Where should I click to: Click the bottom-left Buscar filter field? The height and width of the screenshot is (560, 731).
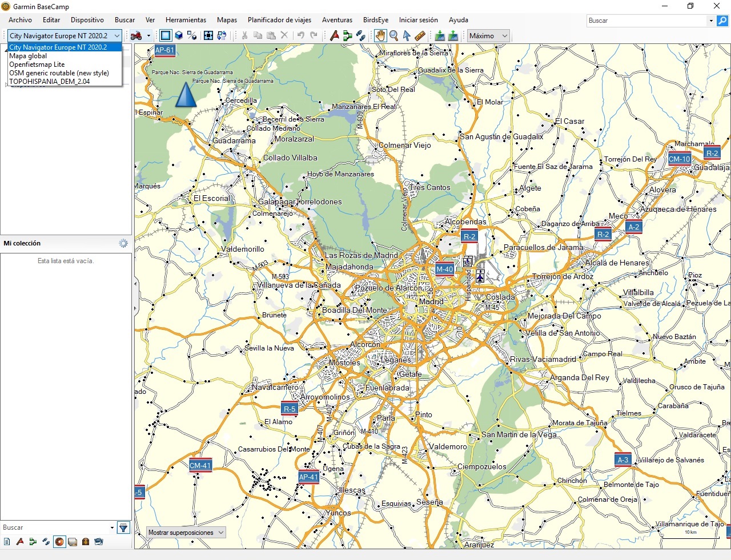pos(55,527)
